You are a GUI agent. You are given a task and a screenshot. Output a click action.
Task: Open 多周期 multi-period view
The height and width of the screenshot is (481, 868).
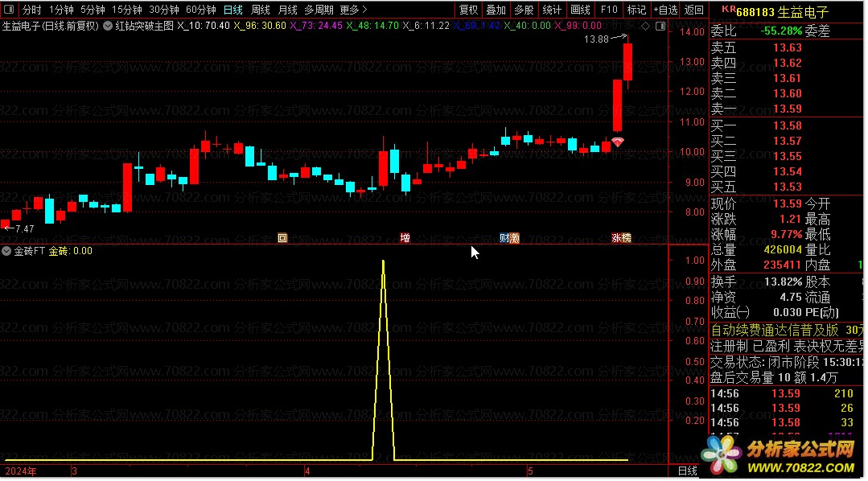pos(319,10)
